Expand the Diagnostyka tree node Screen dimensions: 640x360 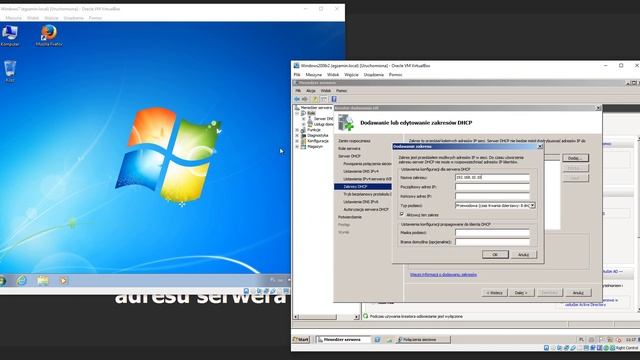297,135
